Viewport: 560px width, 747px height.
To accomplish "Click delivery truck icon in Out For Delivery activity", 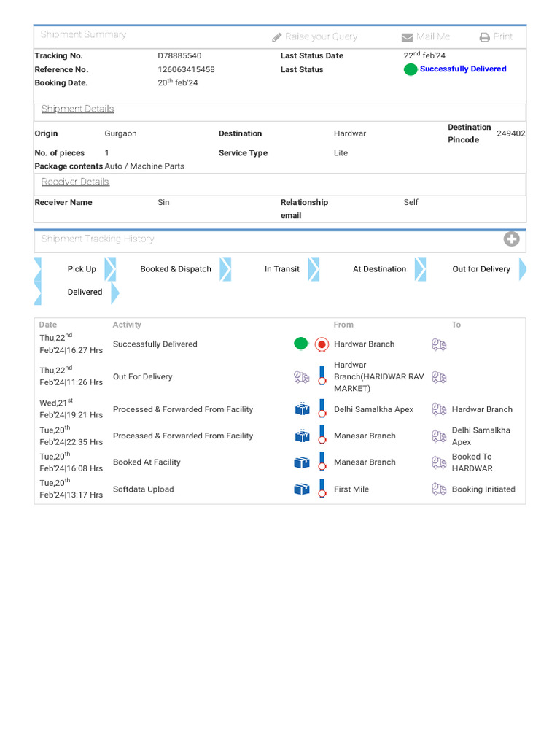I will (x=301, y=377).
